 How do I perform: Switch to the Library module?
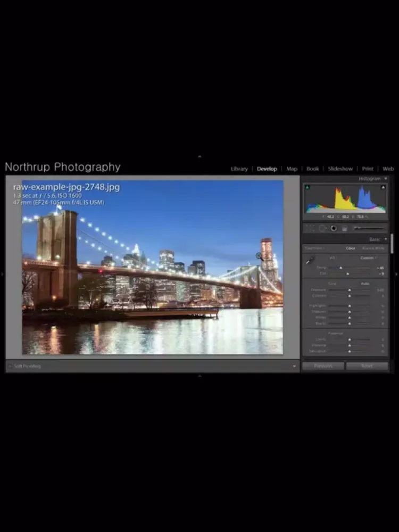pyautogui.click(x=239, y=169)
